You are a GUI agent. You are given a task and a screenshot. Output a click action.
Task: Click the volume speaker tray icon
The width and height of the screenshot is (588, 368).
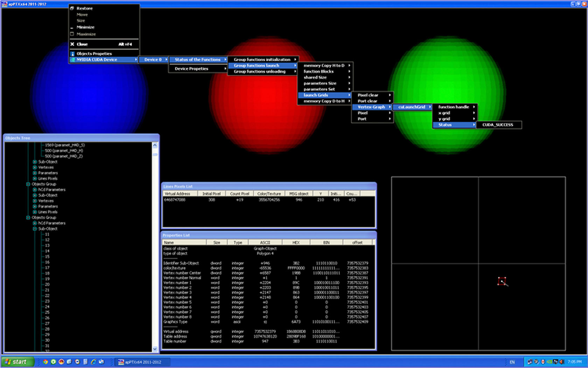(561, 362)
